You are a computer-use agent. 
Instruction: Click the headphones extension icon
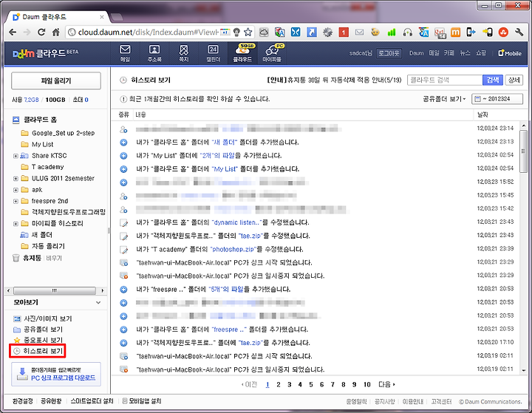pos(407,33)
